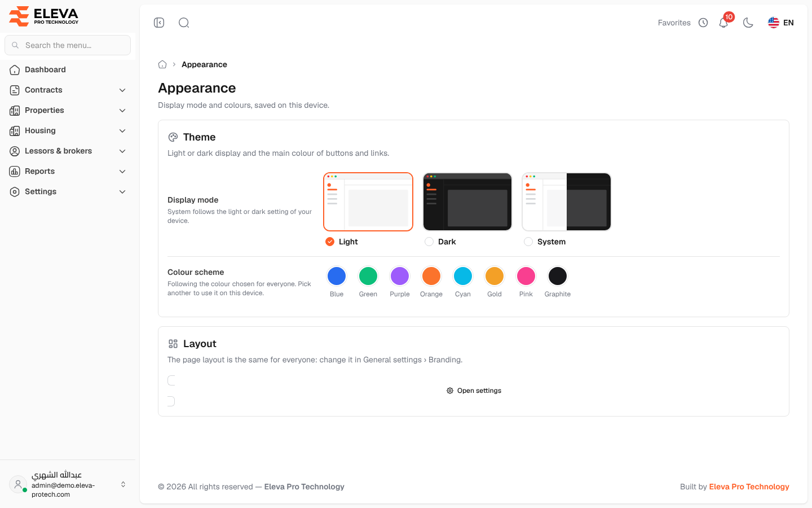Expand the Contracts menu chevron
This screenshot has height=508, width=812.
(x=122, y=90)
